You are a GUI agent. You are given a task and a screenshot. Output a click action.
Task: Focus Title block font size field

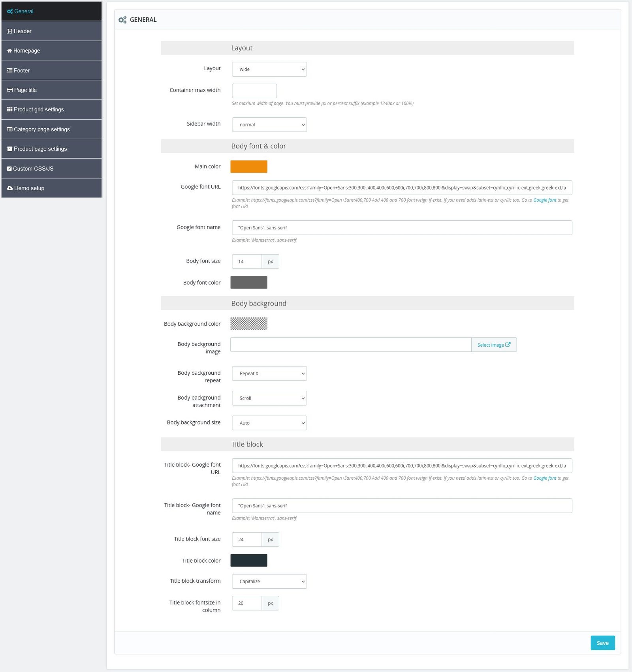click(247, 539)
